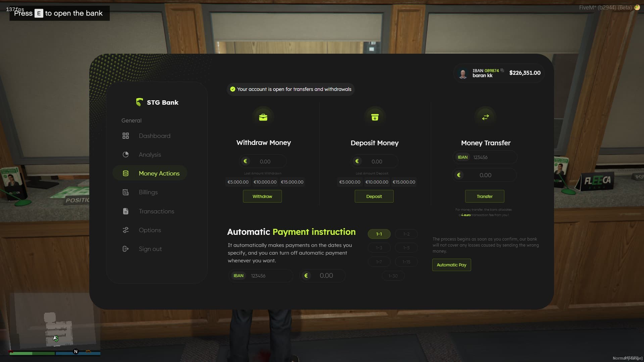
Task: Open Options via the settings icon
Action: pyautogui.click(x=126, y=230)
